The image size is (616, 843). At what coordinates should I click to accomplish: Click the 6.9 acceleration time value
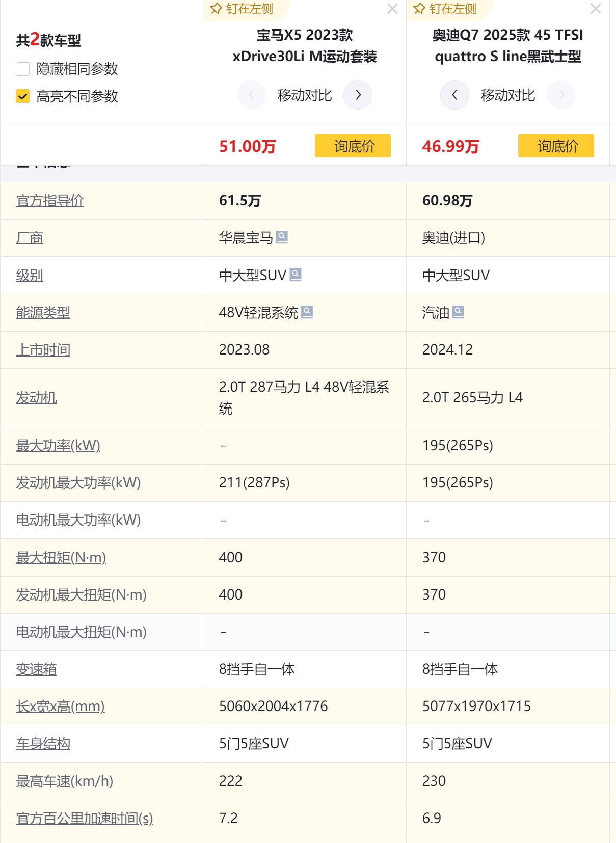[432, 819]
